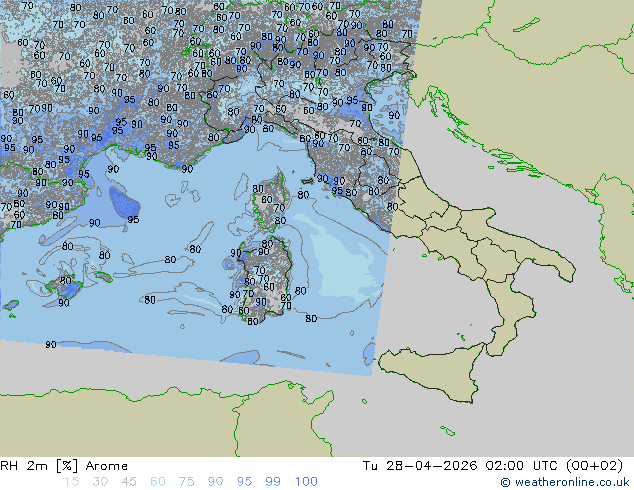The width and height of the screenshot is (634, 490).
Task: Click legend value 30
Action: [x=100, y=482]
